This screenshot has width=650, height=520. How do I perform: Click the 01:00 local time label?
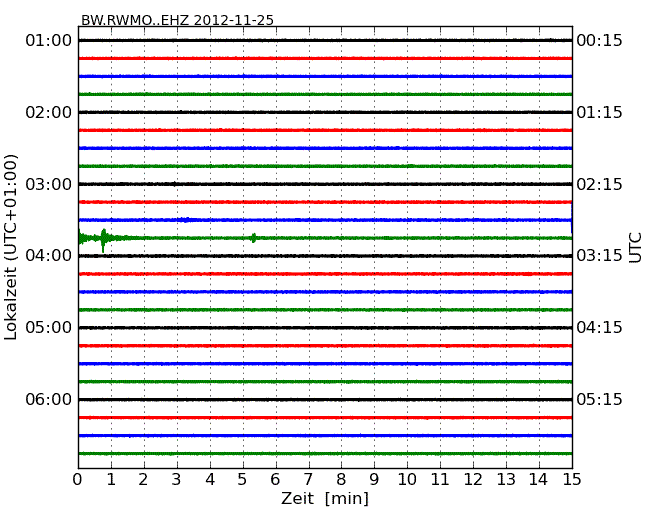(x=49, y=41)
